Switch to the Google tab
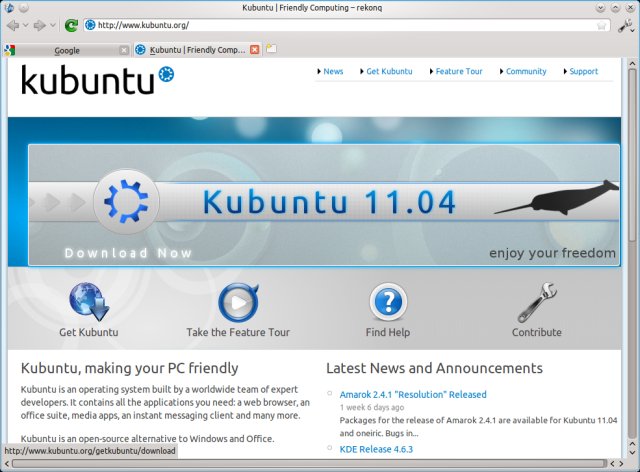The height and width of the screenshot is (472, 640). 67,50
